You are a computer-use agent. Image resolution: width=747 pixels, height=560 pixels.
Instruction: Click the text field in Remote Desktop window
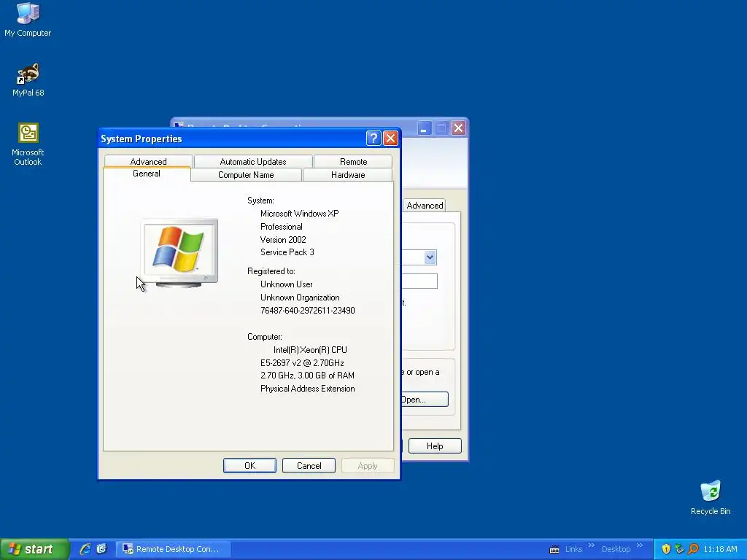[419, 281]
